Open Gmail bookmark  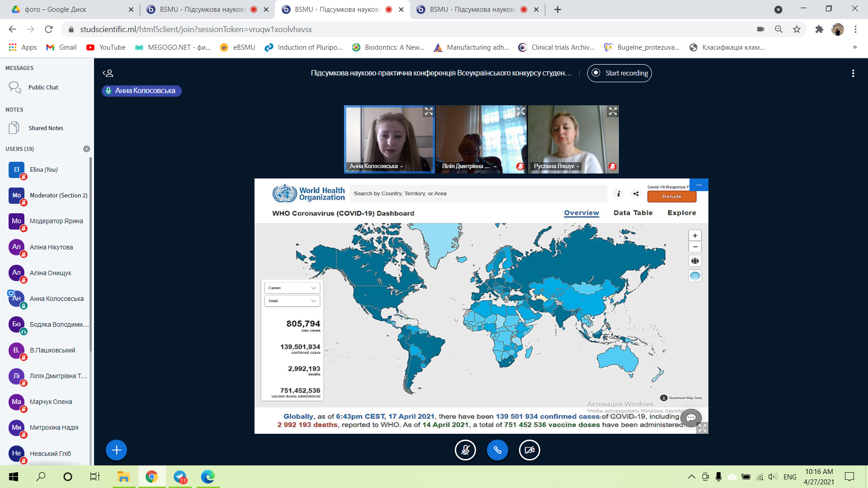coord(61,47)
